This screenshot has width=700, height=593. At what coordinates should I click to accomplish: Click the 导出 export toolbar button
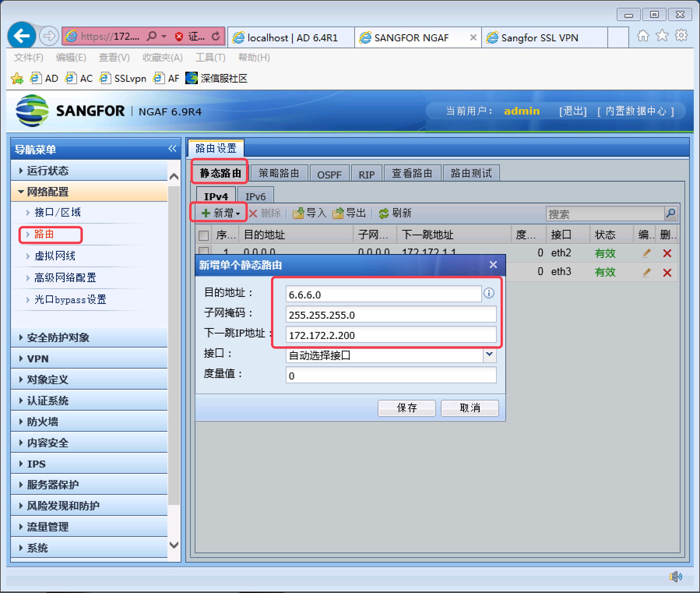(349, 213)
